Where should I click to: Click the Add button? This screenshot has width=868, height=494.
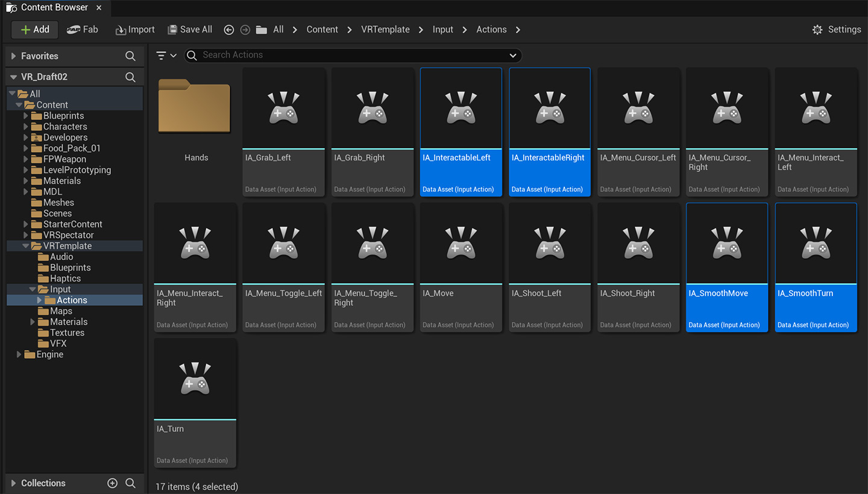(35, 30)
